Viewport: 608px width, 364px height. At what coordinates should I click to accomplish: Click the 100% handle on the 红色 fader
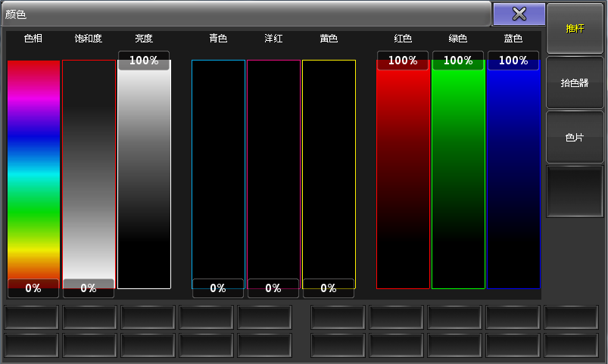pos(403,61)
